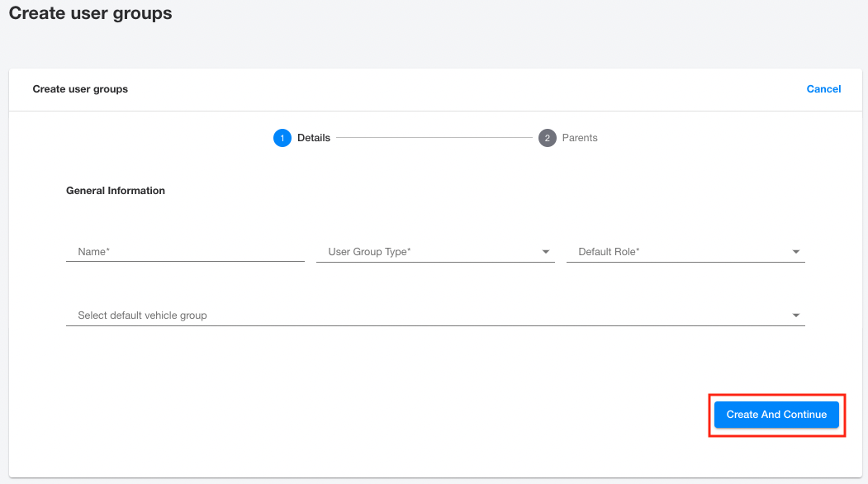Click the General Information section heading
This screenshot has height=484, width=868.
[x=116, y=191]
